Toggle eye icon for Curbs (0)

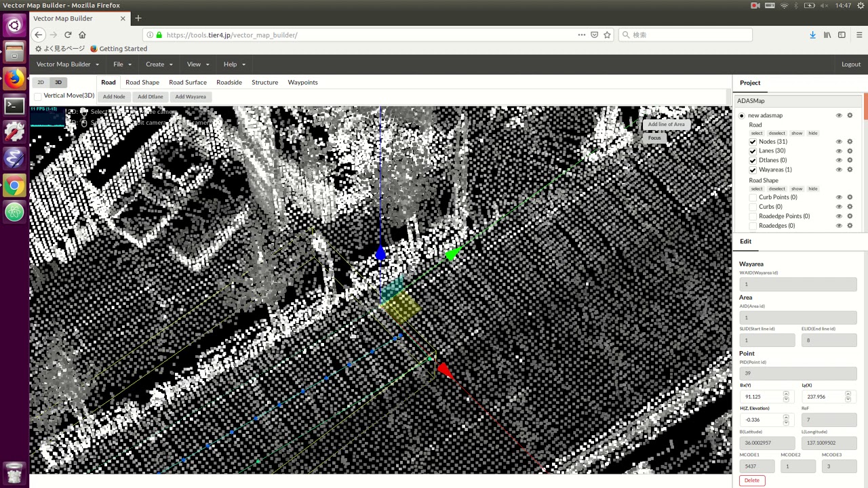click(839, 207)
